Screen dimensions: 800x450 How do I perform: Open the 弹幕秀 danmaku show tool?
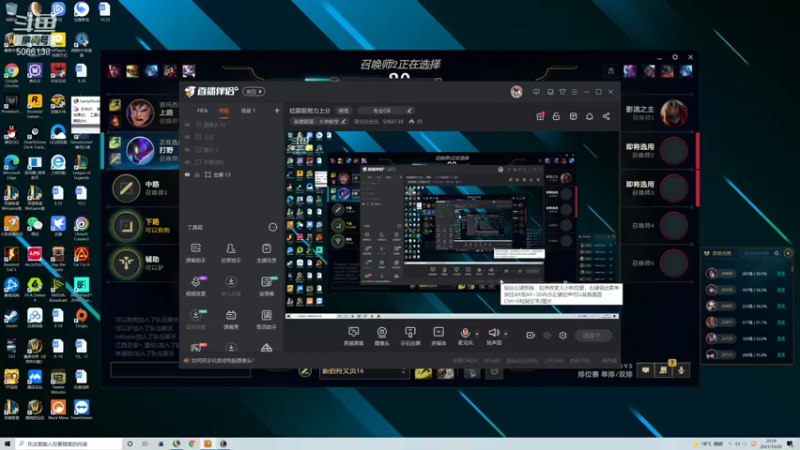click(x=231, y=319)
